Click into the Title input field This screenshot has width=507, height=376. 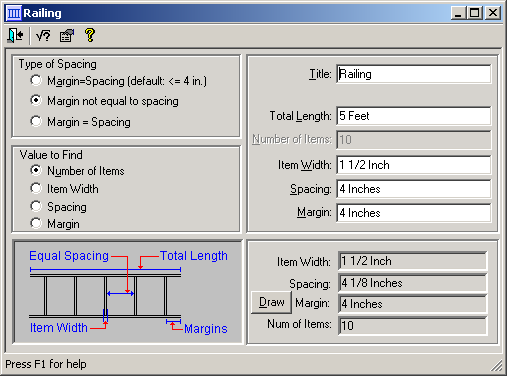pyautogui.click(x=413, y=74)
